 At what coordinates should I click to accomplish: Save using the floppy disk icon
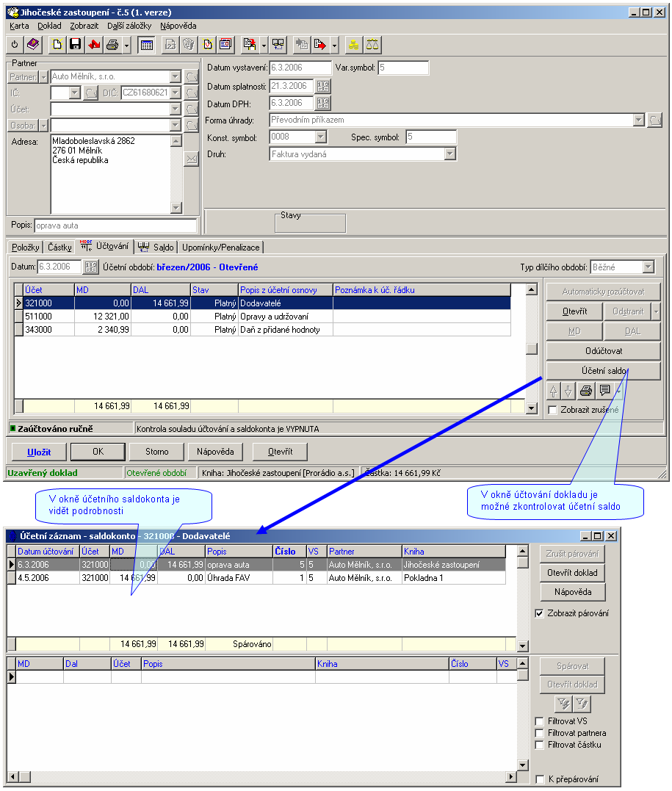pos(75,45)
